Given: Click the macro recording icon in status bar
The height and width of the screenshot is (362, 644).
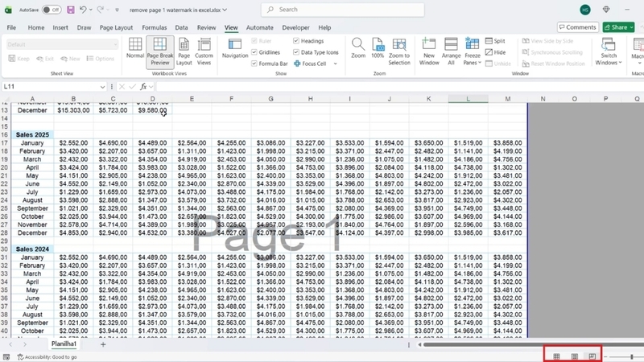Looking at the screenshot, I should [6, 357].
